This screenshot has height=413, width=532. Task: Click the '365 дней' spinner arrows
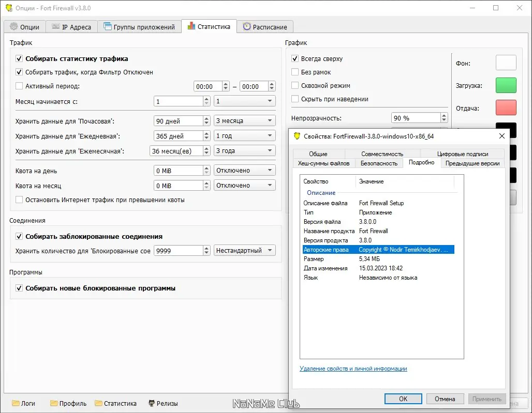206,136
